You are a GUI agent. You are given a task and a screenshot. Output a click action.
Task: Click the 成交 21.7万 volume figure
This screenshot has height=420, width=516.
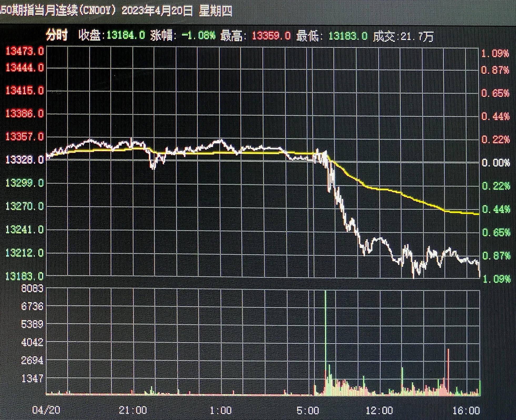coord(417,37)
